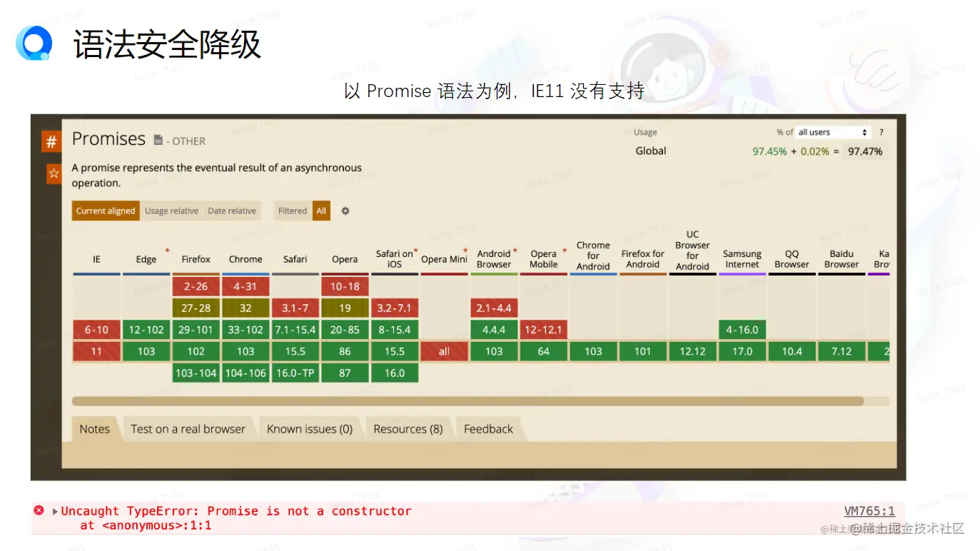Image resolution: width=980 pixels, height=551 pixels.
Task: Click the question mark help icon
Action: tap(882, 132)
